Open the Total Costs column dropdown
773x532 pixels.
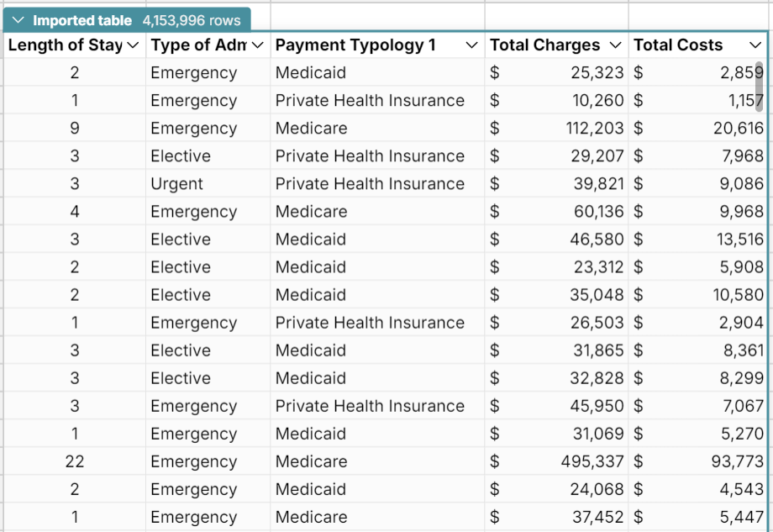(x=753, y=45)
